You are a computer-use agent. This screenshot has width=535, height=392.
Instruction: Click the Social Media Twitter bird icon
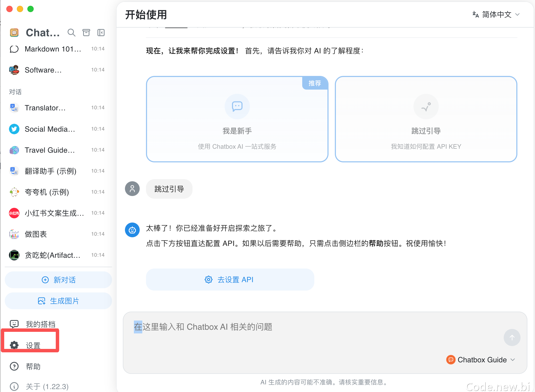click(x=14, y=129)
